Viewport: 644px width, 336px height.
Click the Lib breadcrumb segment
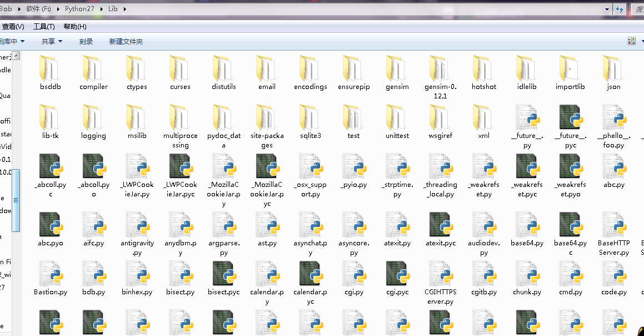click(x=113, y=9)
